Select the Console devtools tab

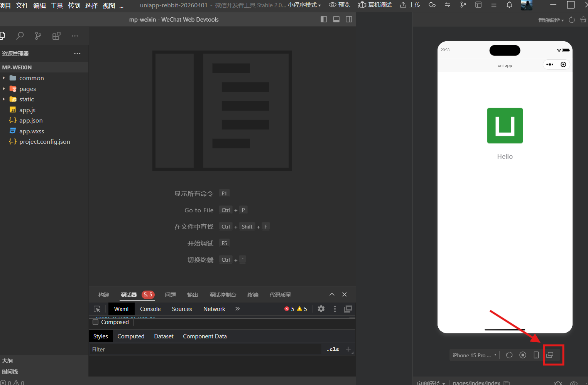coord(150,309)
